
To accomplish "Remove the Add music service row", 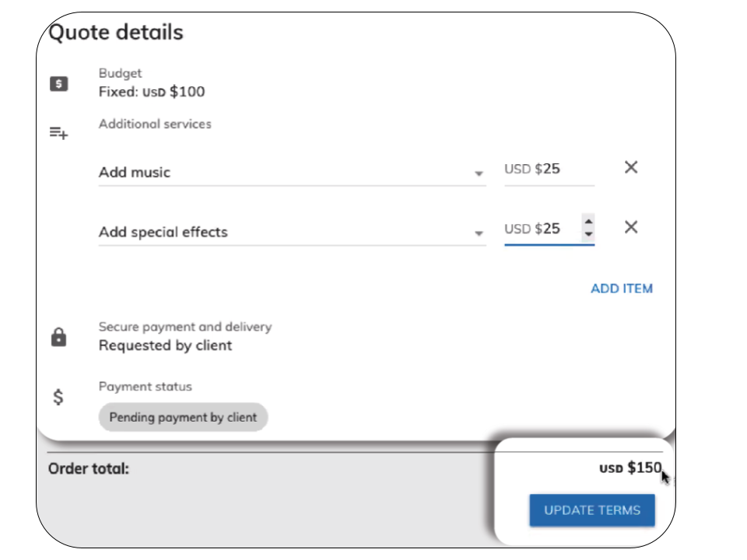I will pyautogui.click(x=631, y=167).
